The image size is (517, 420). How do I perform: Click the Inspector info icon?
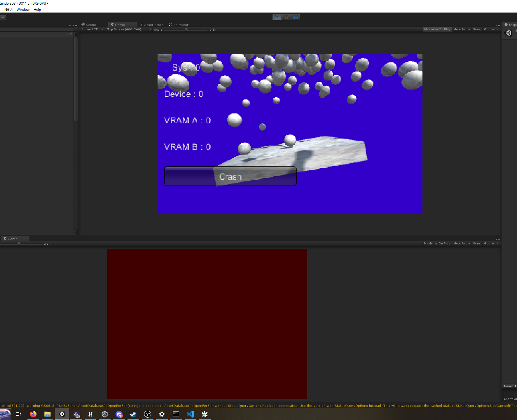506,24
